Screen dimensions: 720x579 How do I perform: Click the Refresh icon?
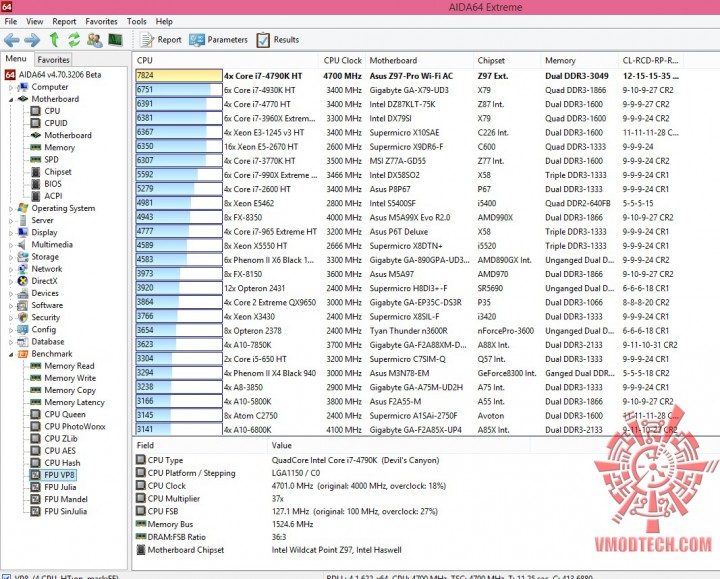tap(74, 40)
